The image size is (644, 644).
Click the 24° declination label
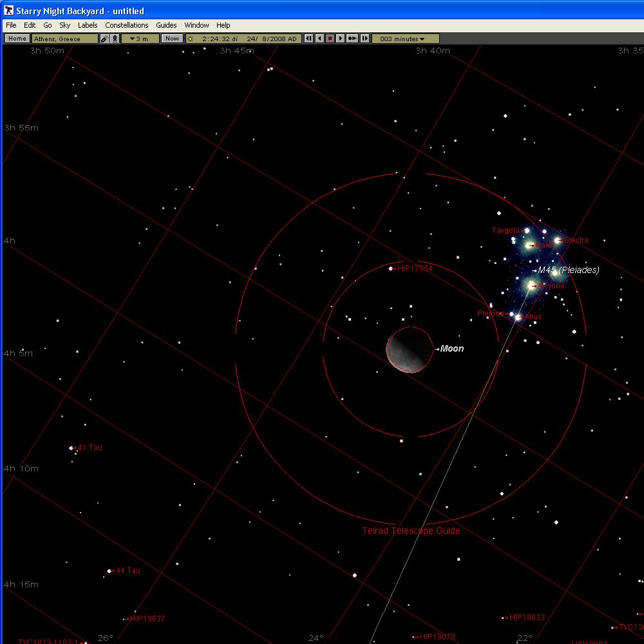(316, 638)
